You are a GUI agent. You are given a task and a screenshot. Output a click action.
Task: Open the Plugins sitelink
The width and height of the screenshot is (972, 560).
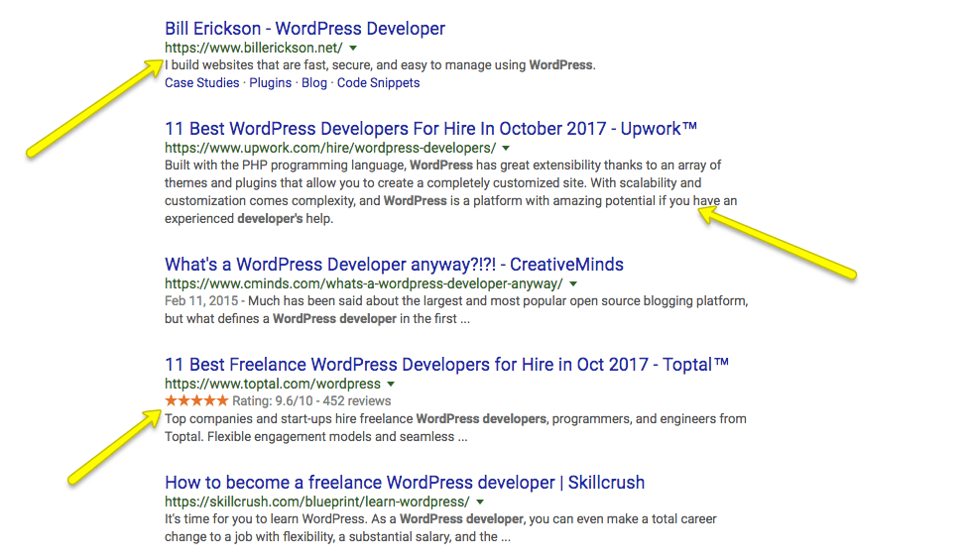[x=270, y=82]
